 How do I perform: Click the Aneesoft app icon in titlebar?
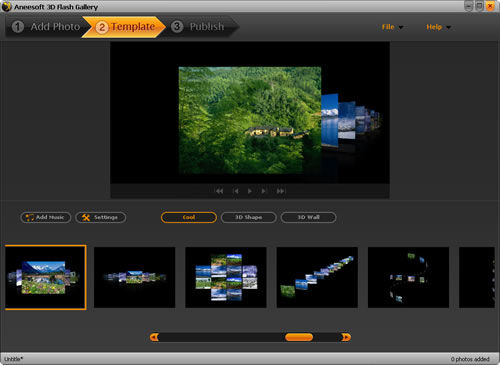pos(6,6)
